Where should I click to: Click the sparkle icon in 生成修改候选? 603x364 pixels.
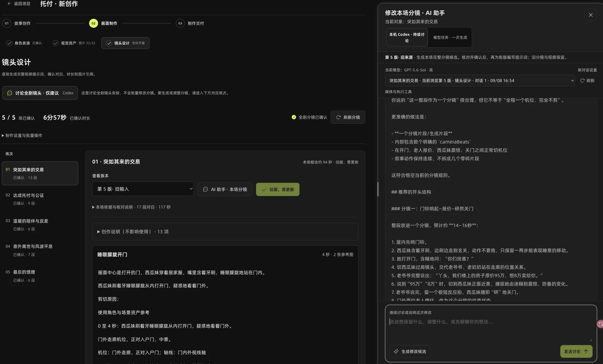point(396,351)
